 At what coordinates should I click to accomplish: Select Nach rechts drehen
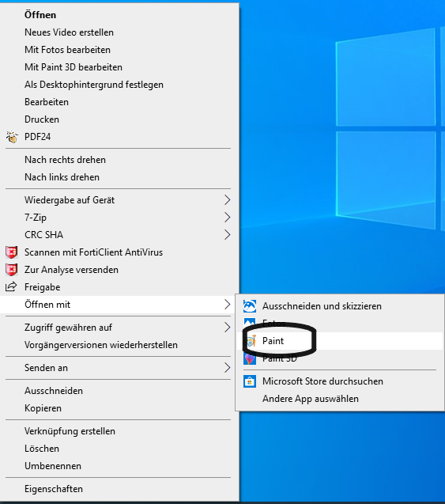[x=119, y=160]
